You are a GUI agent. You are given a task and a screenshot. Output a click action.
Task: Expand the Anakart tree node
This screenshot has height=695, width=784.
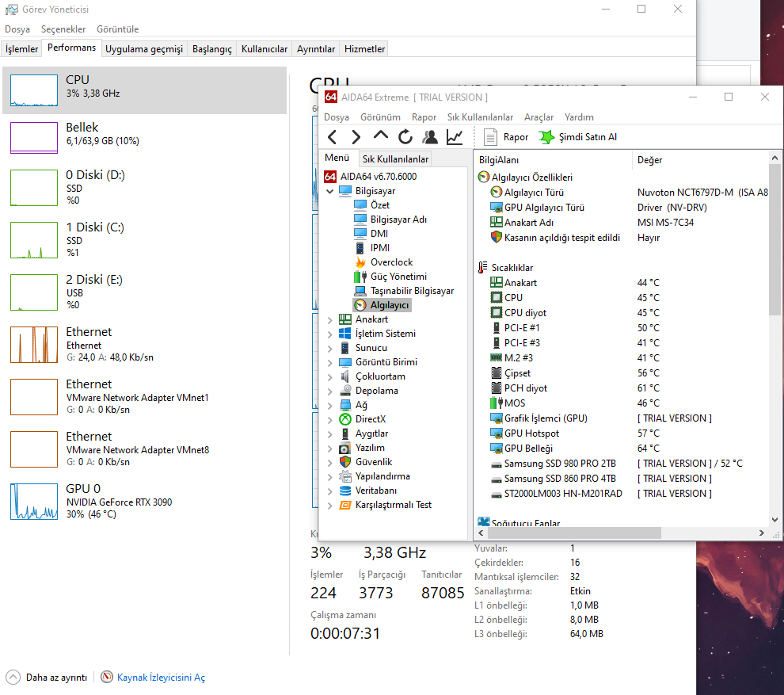(x=329, y=319)
